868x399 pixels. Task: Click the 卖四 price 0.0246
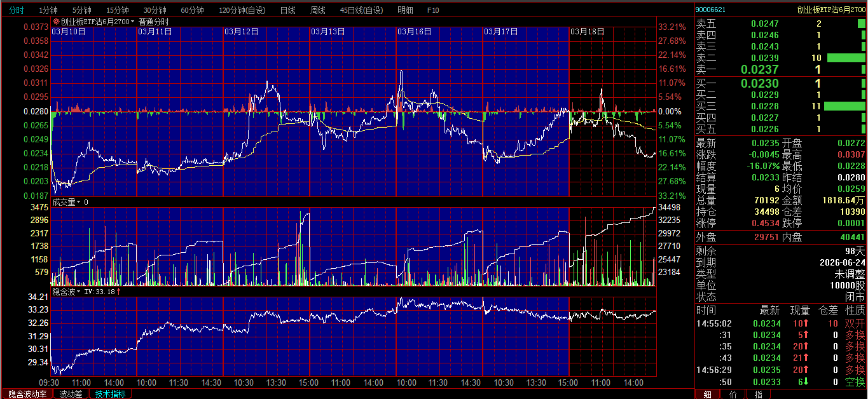pos(765,35)
